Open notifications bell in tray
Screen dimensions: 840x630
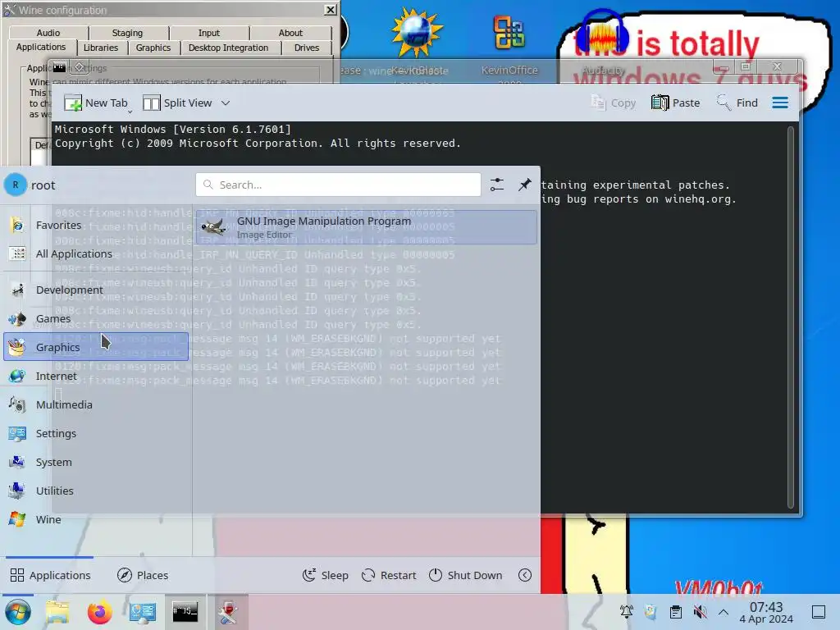(x=626, y=611)
